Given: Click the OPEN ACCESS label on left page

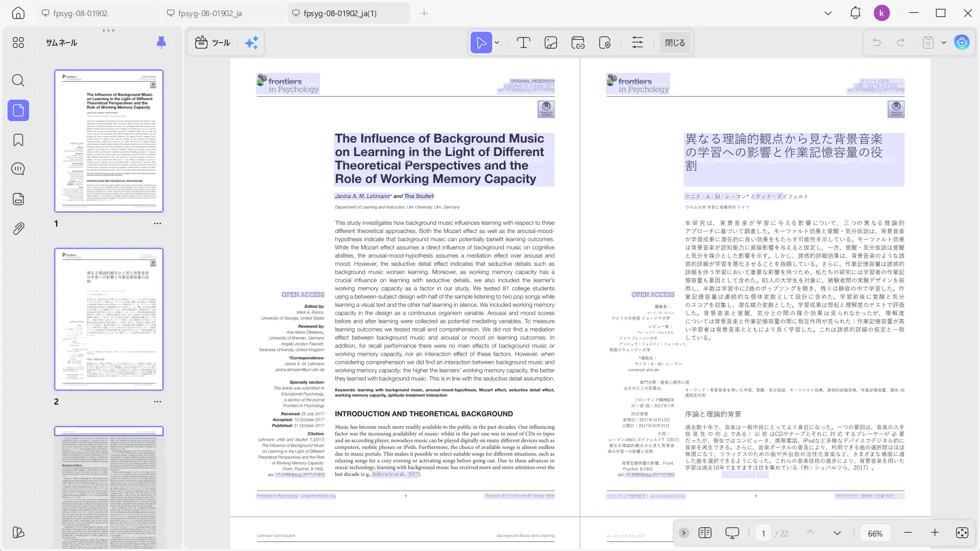Looking at the screenshot, I should click(x=303, y=294).
